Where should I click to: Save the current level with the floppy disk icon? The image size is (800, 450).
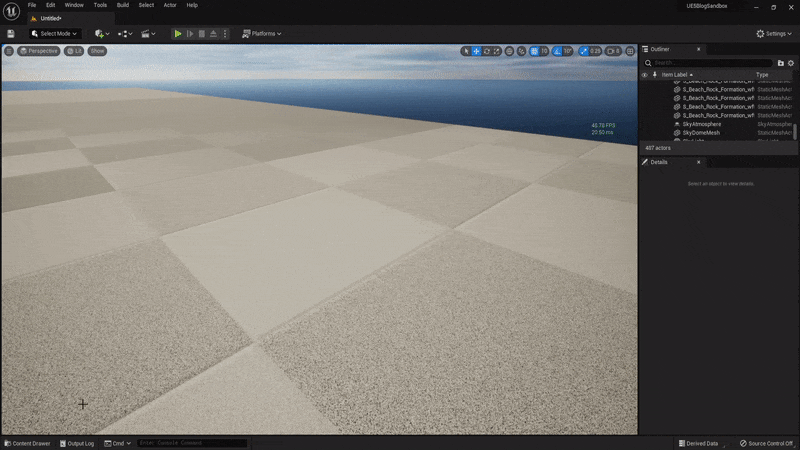click(x=11, y=34)
